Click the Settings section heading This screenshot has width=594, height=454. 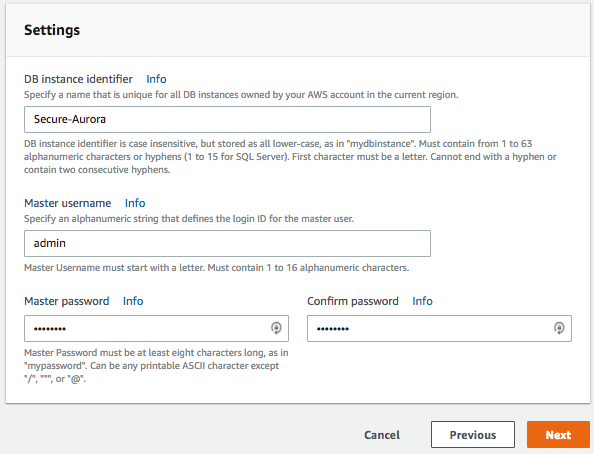(x=52, y=30)
